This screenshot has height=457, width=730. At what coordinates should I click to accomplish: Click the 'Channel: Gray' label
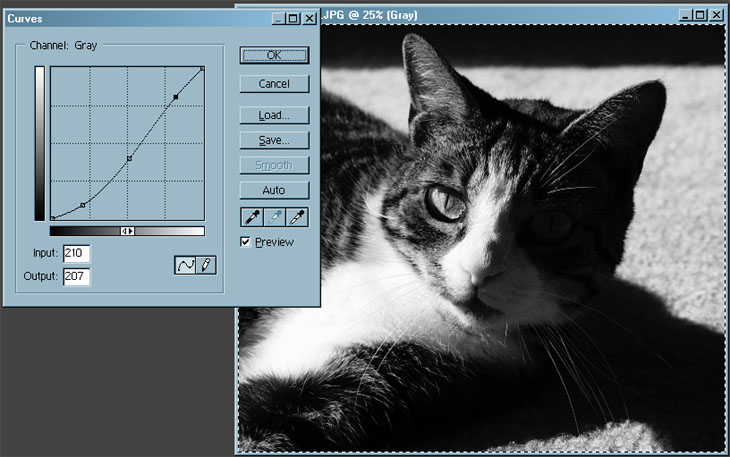[x=63, y=45]
